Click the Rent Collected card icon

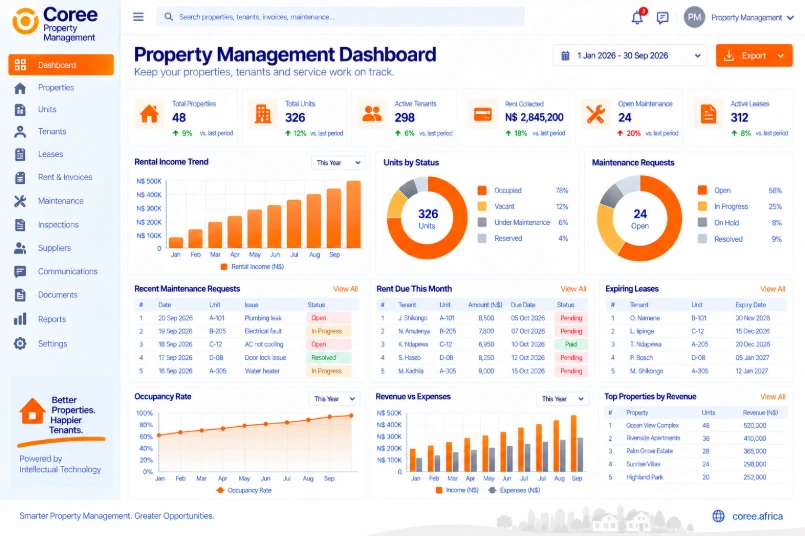pyautogui.click(x=483, y=114)
